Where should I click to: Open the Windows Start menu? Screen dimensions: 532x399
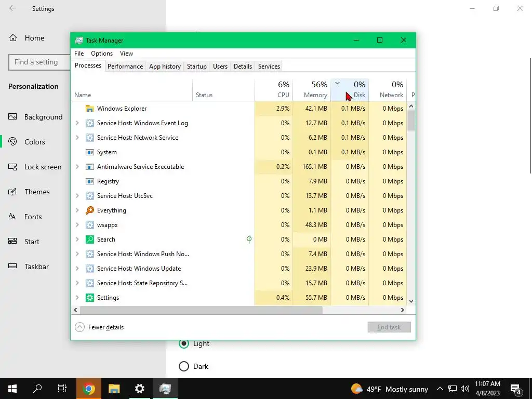point(12,389)
